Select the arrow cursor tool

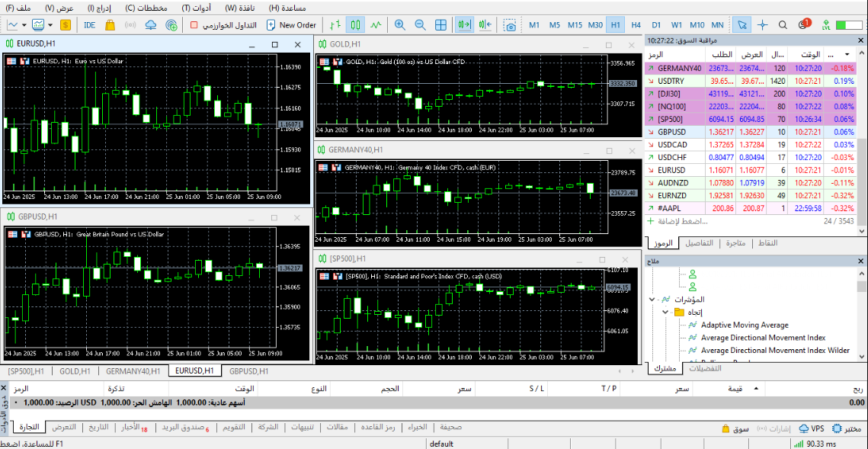point(742,25)
